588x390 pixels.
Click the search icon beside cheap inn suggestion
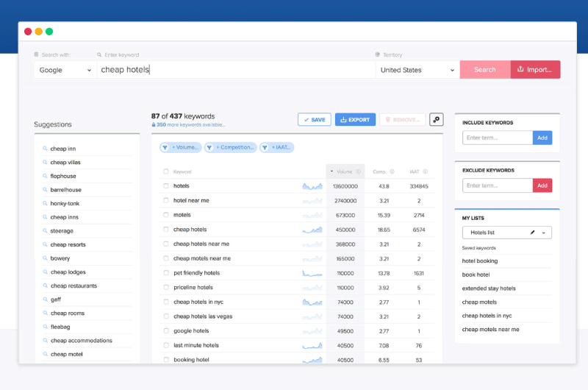[45, 149]
